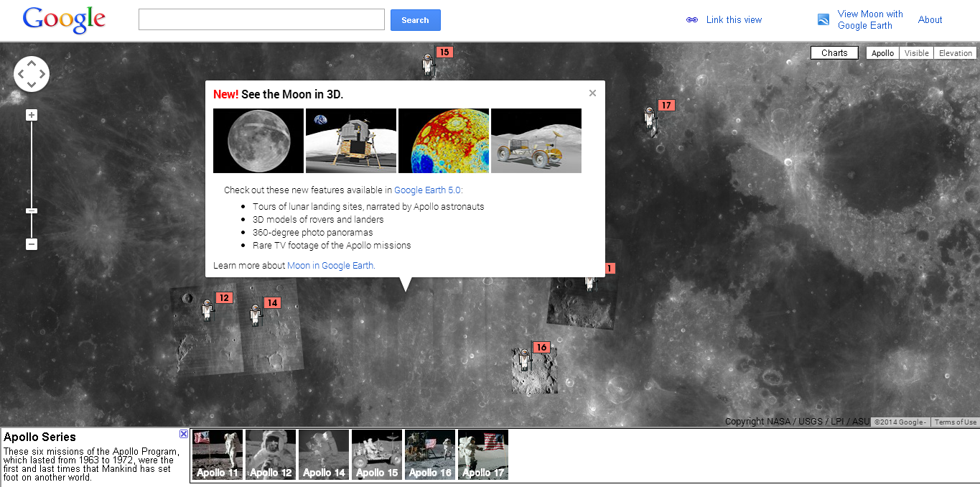Click the Copyright NASA / USGS text

click(797, 422)
